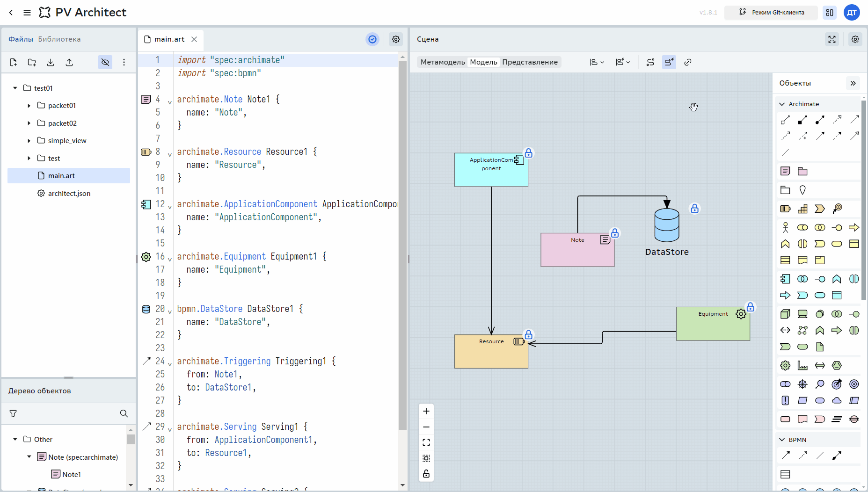
Task: Open the Scene panel settings gear
Action: (855, 39)
